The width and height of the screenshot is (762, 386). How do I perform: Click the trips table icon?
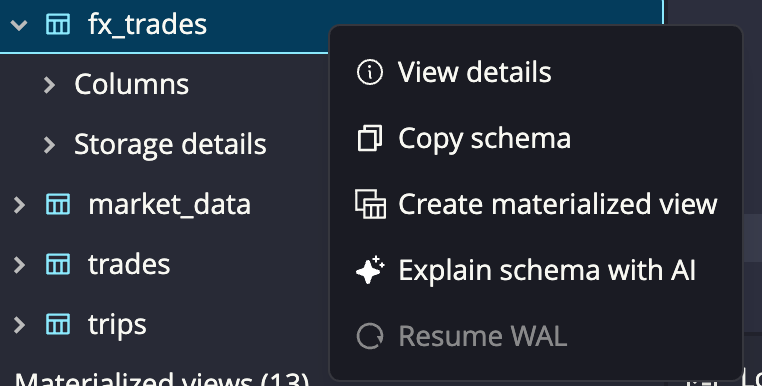coord(58,324)
